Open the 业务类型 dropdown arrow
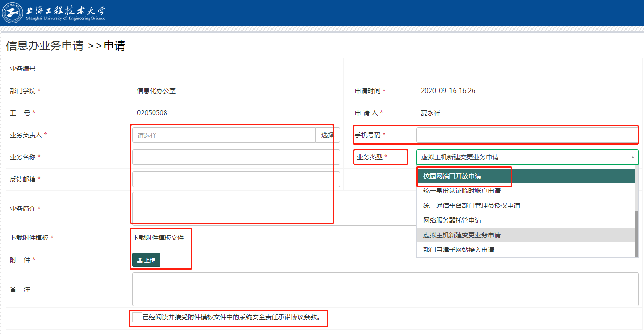644x334 pixels. [632, 157]
